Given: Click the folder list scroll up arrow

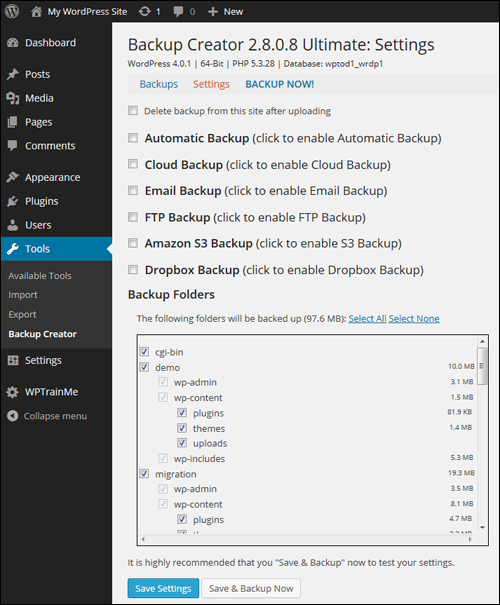Looking at the screenshot, I should coord(482,341).
